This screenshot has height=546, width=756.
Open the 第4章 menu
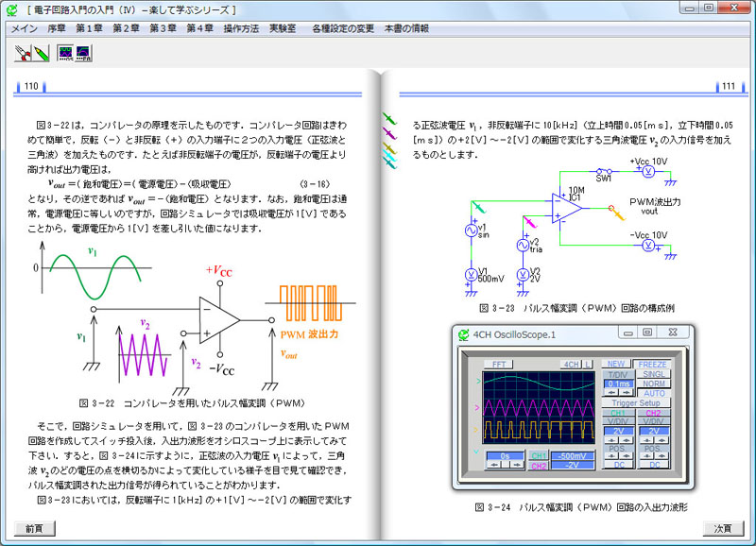tap(200, 28)
